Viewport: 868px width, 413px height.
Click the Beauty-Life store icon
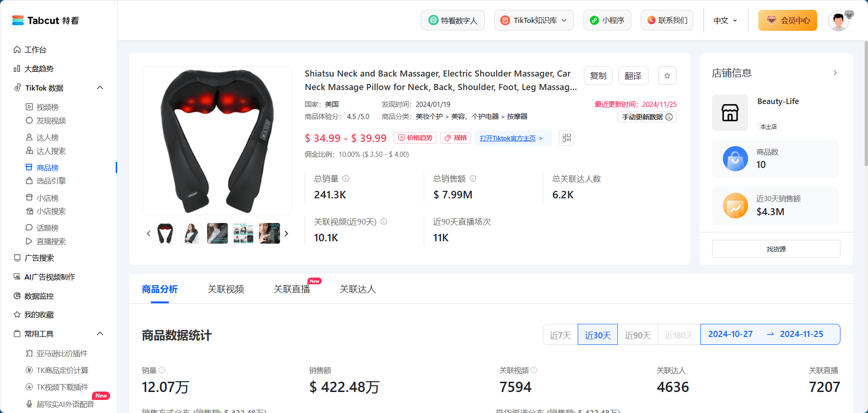[730, 112]
